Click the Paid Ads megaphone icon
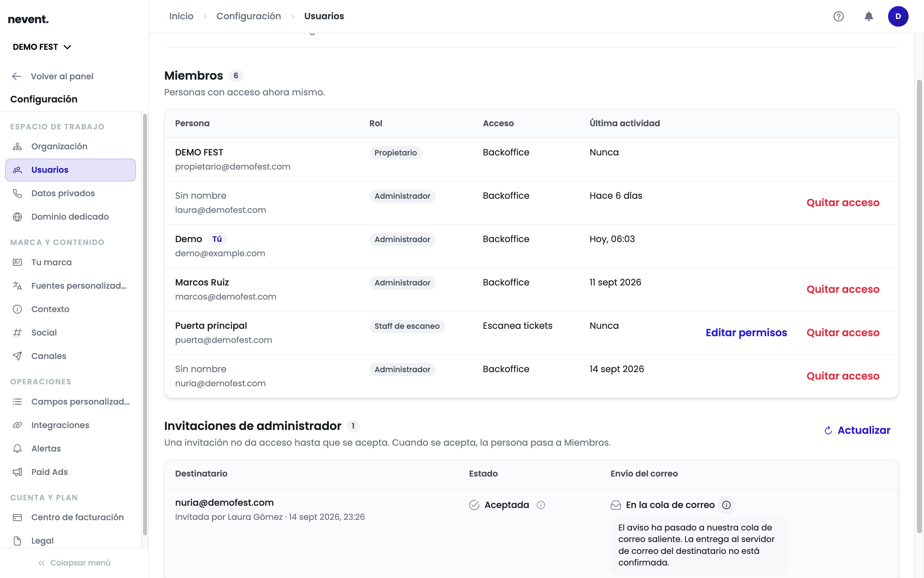 point(17,472)
